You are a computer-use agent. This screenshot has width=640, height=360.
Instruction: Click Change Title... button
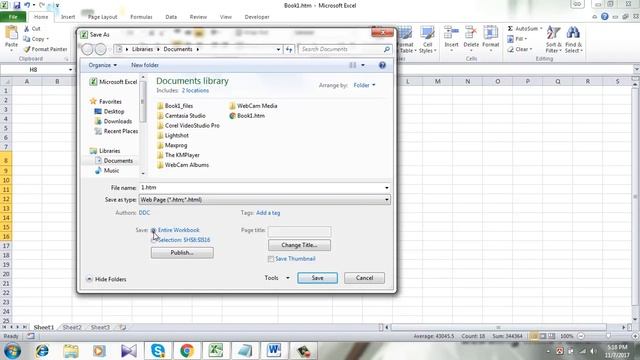(299, 245)
